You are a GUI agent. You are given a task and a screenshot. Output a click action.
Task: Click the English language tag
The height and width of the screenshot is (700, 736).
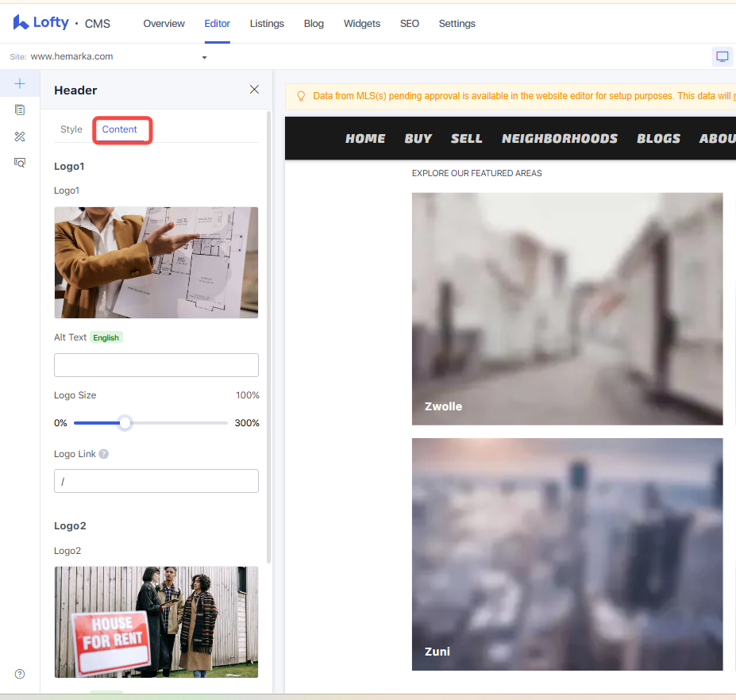coord(106,338)
